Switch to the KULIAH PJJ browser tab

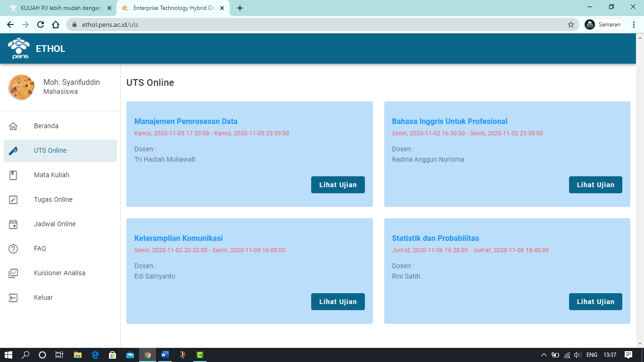[x=57, y=8]
